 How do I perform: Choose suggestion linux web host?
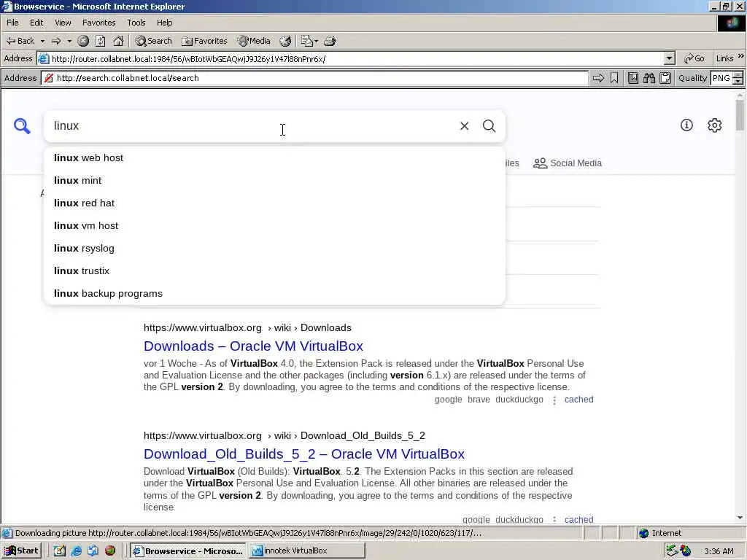tap(274, 157)
